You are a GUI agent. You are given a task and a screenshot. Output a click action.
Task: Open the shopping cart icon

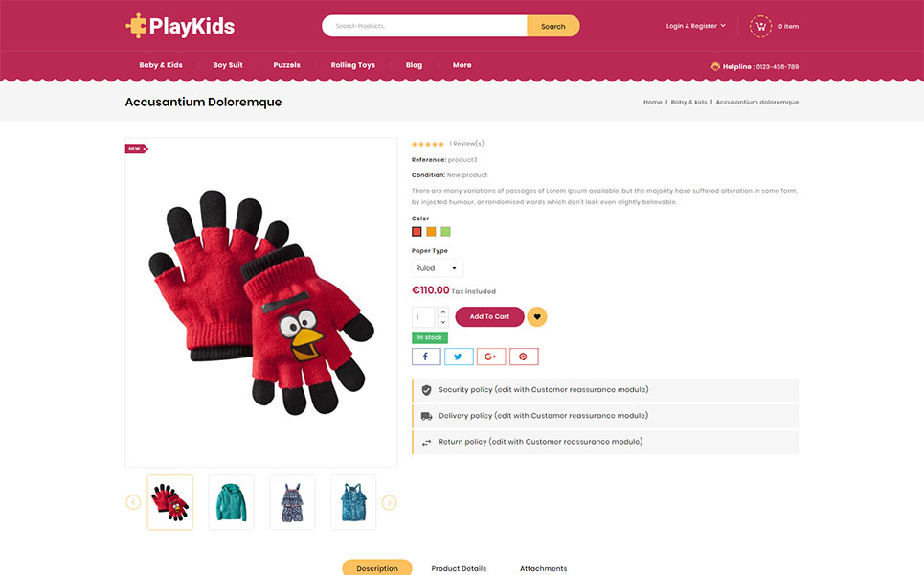coord(760,27)
